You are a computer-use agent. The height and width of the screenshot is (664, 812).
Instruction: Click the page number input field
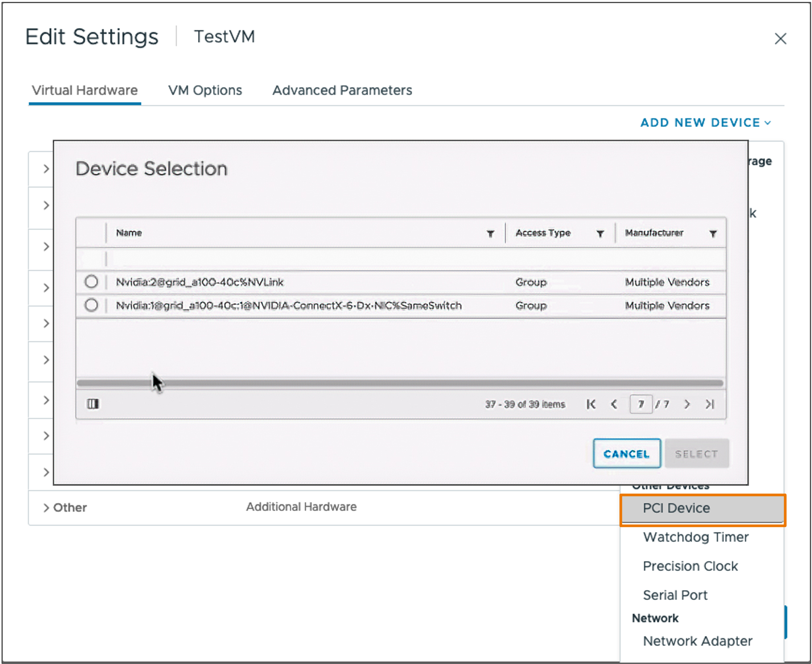(x=642, y=404)
